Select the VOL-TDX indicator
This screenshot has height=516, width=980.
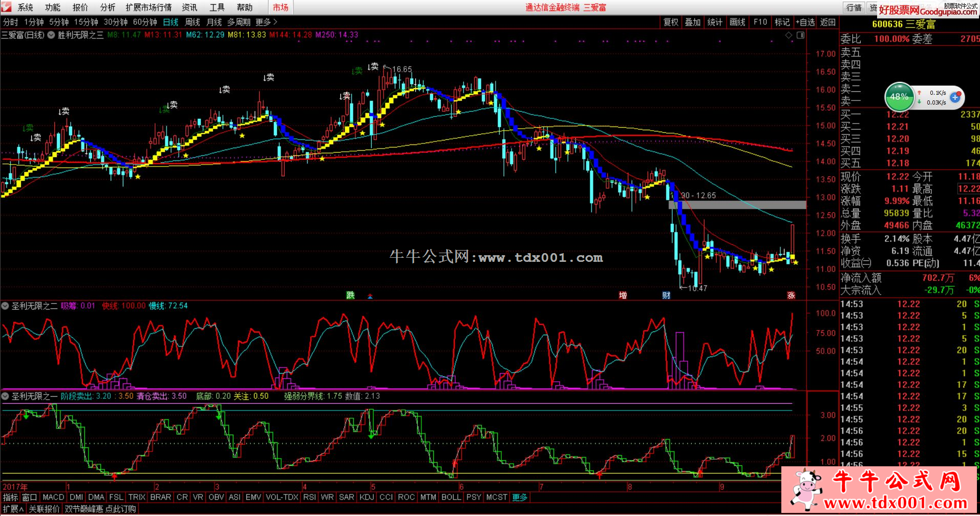tap(282, 497)
